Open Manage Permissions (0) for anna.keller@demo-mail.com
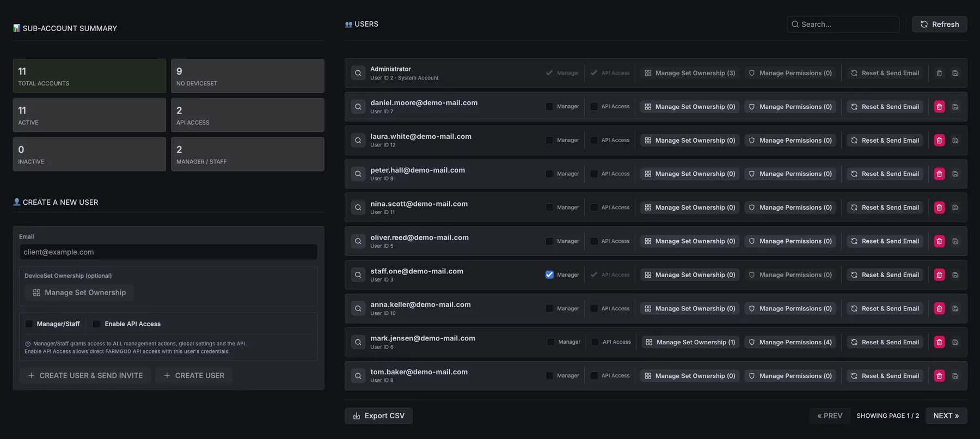The width and height of the screenshot is (980, 439). point(790,308)
